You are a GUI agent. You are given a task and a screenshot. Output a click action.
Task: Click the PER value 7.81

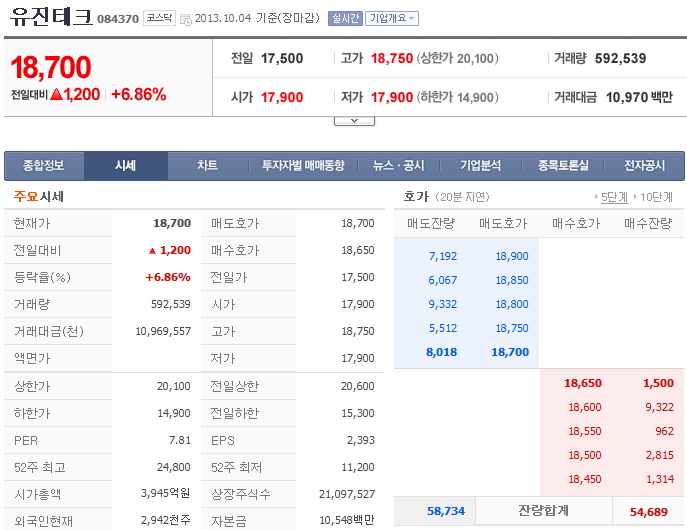tap(180, 440)
